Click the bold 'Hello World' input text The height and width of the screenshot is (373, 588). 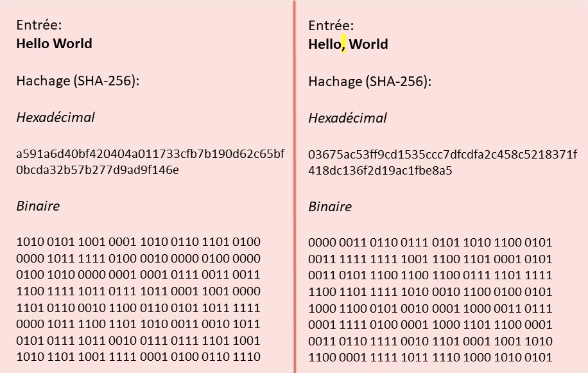point(54,44)
